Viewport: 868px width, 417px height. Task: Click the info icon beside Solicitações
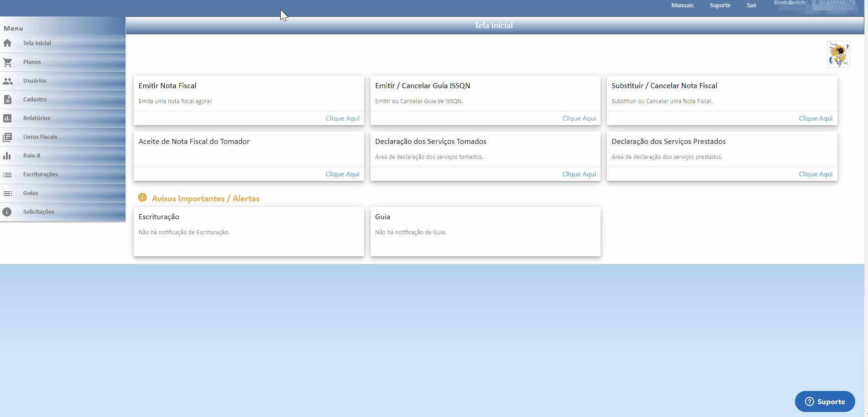coord(7,212)
